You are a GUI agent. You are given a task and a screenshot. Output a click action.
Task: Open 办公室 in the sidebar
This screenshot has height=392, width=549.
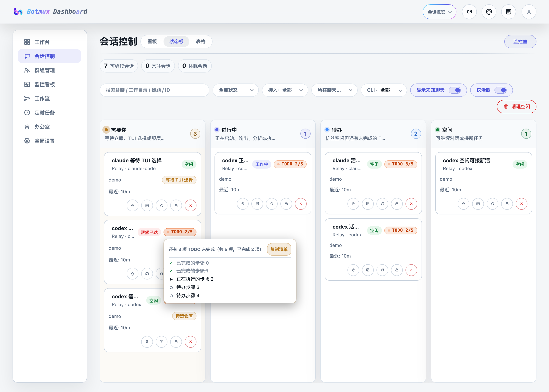pyautogui.click(x=49, y=127)
